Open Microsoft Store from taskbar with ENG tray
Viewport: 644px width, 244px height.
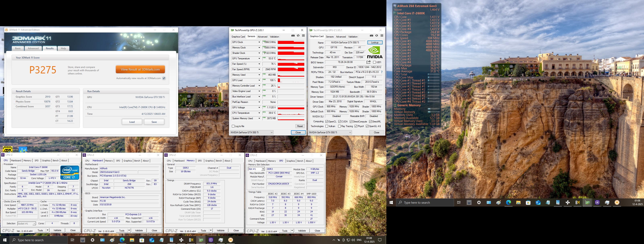click(142, 240)
